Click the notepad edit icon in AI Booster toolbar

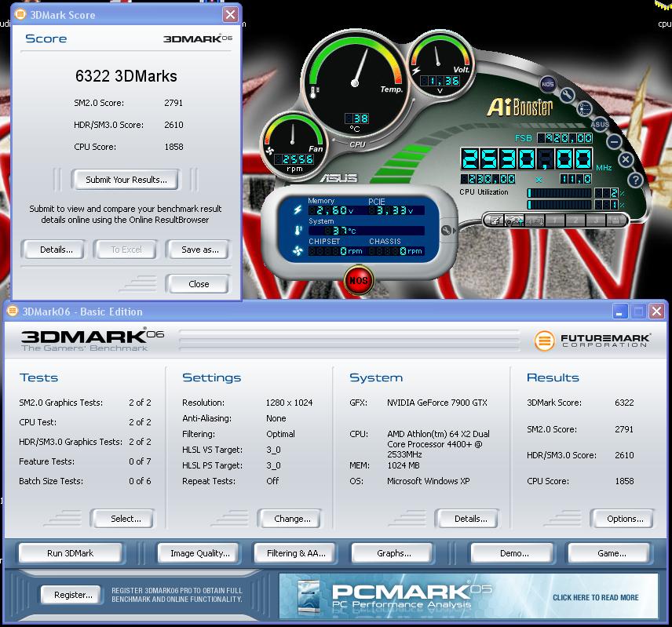495,221
